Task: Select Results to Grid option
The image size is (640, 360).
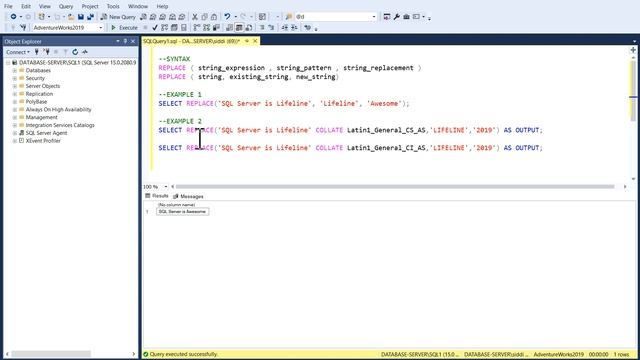Action: [x=239, y=28]
